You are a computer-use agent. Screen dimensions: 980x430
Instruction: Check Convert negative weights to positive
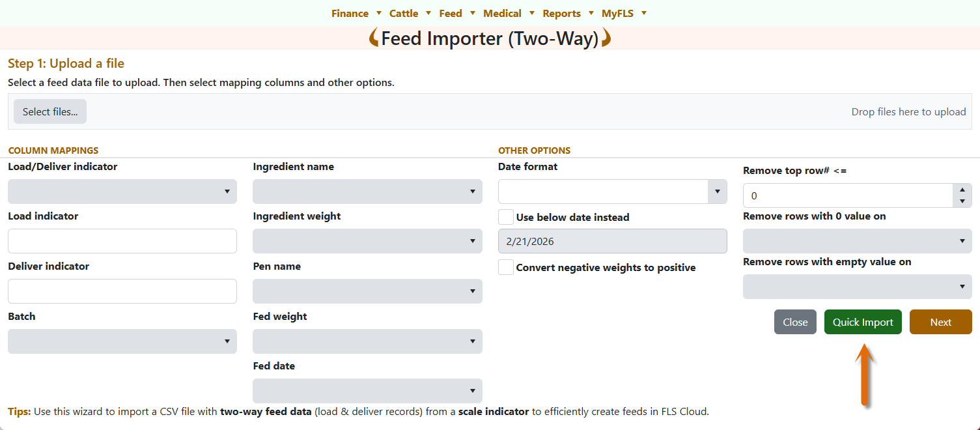(506, 267)
